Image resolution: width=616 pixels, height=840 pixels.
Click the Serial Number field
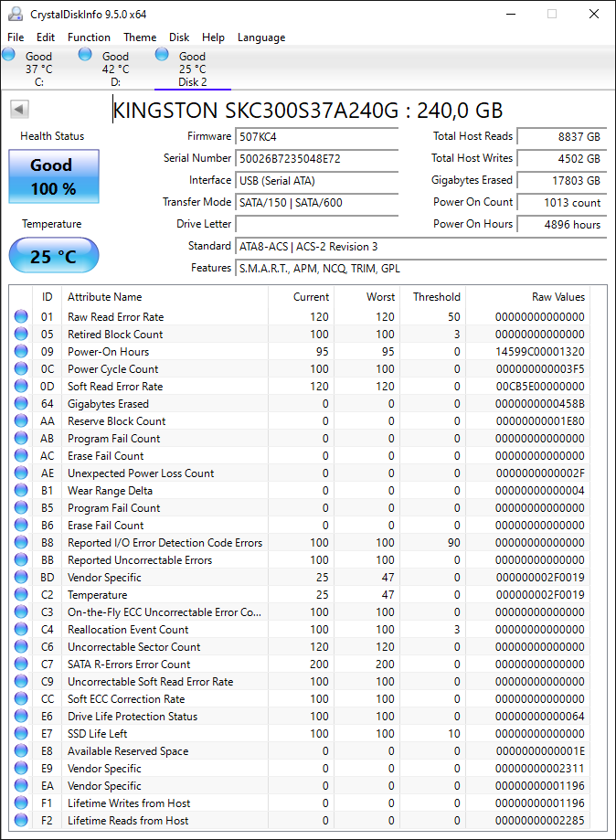click(x=316, y=158)
